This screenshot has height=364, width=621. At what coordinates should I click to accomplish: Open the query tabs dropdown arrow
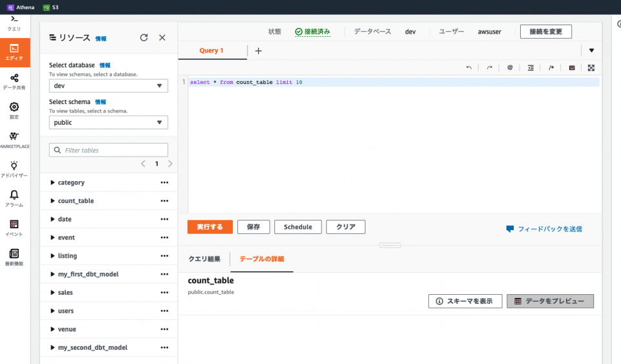click(x=591, y=50)
